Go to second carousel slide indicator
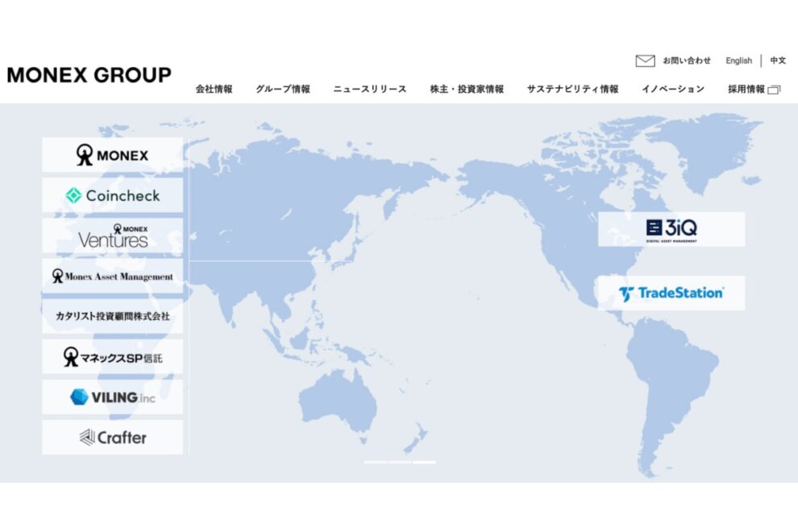The height and width of the screenshot is (532, 798). point(400,462)
